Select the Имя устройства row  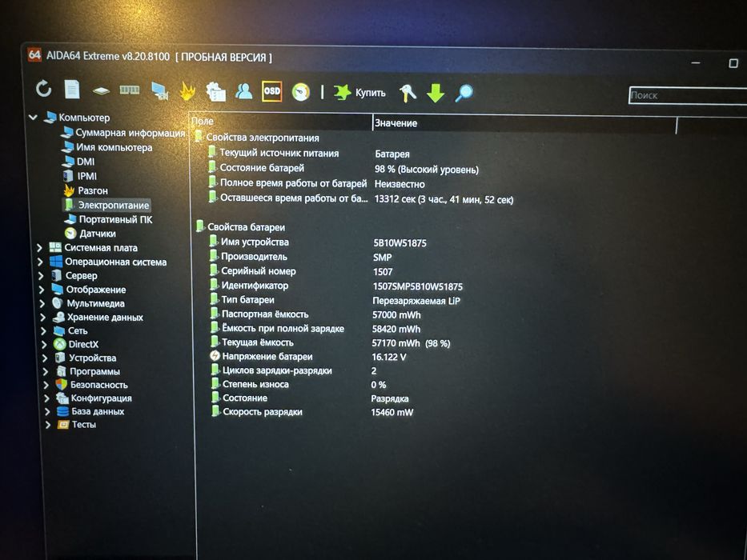tap(255, 242)
